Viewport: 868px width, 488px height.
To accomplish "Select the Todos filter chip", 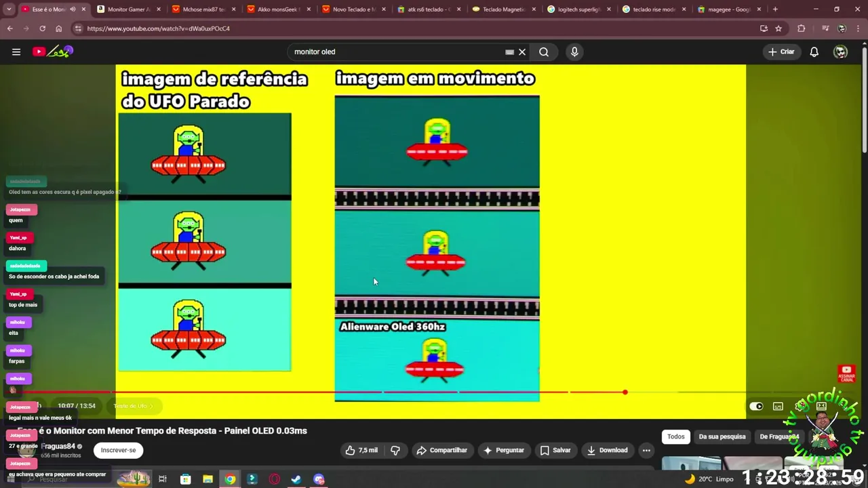I will point(676,436).
